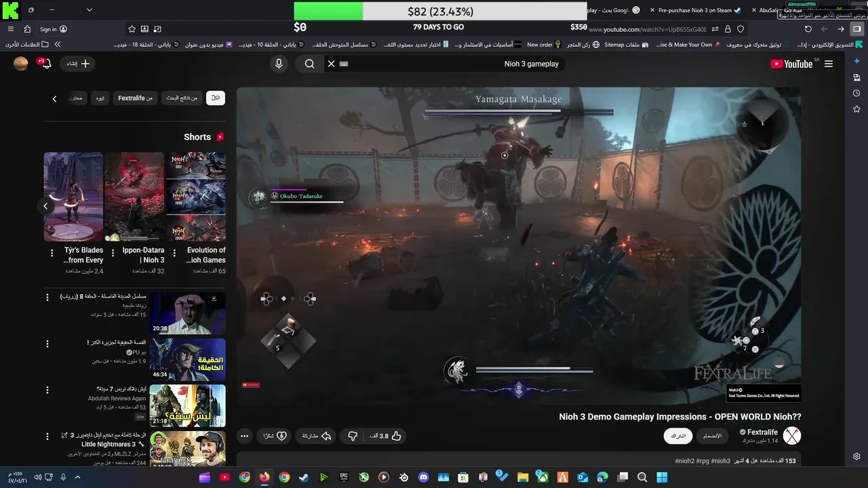Open more actions menu below video
868x488 pixels.
pyautogui.click(x=244, y=436)
